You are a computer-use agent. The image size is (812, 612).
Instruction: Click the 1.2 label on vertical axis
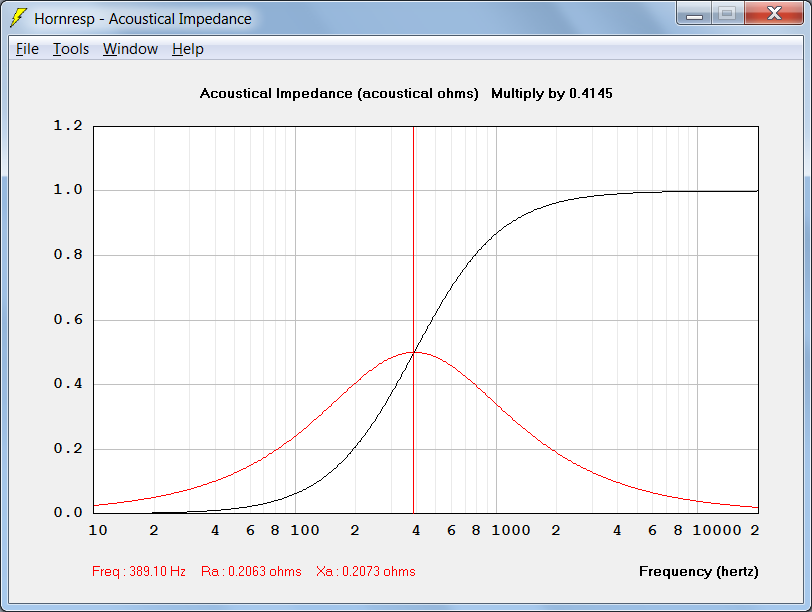point(68,125)
